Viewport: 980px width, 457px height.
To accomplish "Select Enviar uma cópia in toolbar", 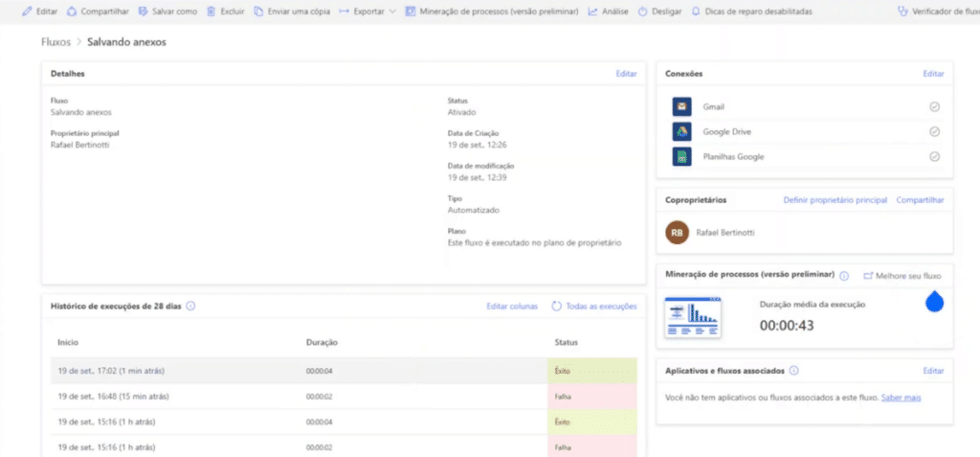I will 292,11.
